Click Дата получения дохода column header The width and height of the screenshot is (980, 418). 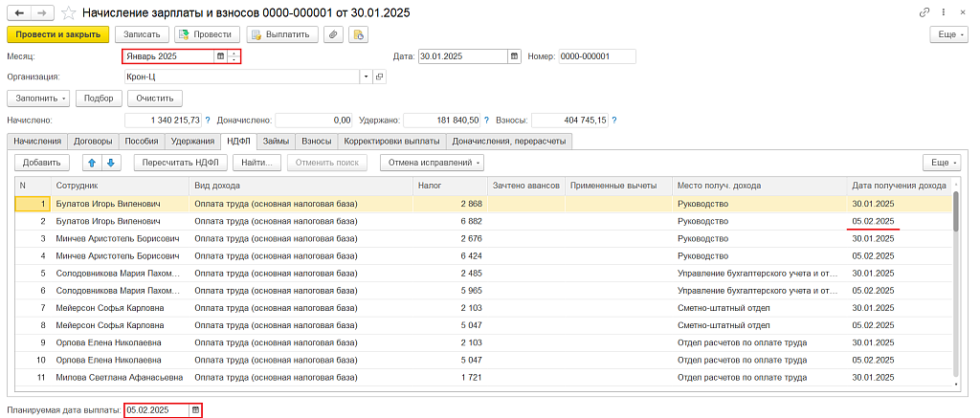(900, 185)
